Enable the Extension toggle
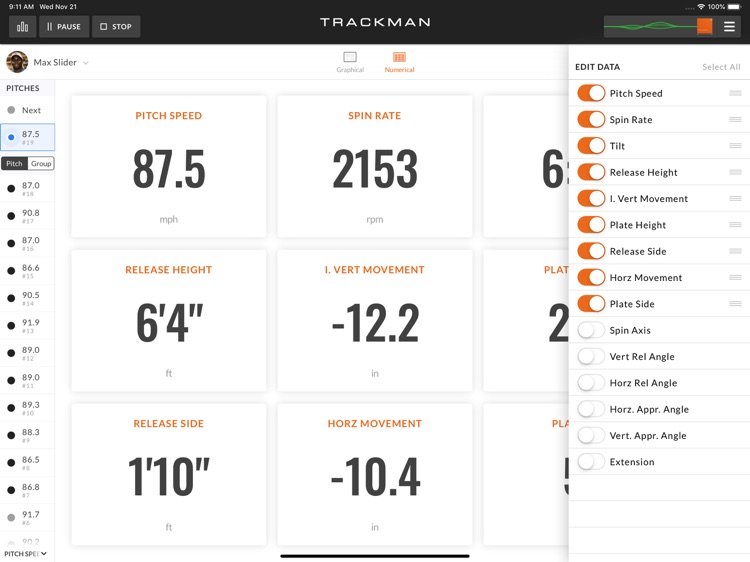 click(591, 462)
